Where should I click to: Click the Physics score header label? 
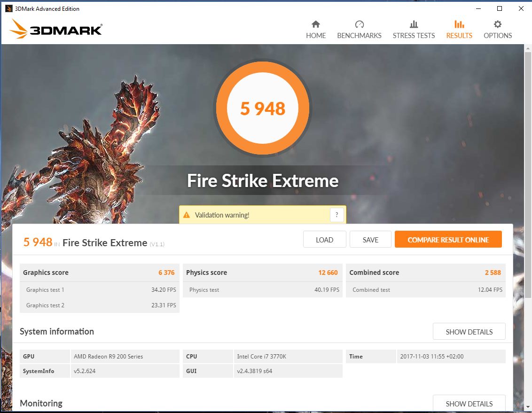[x=206, y=273]
